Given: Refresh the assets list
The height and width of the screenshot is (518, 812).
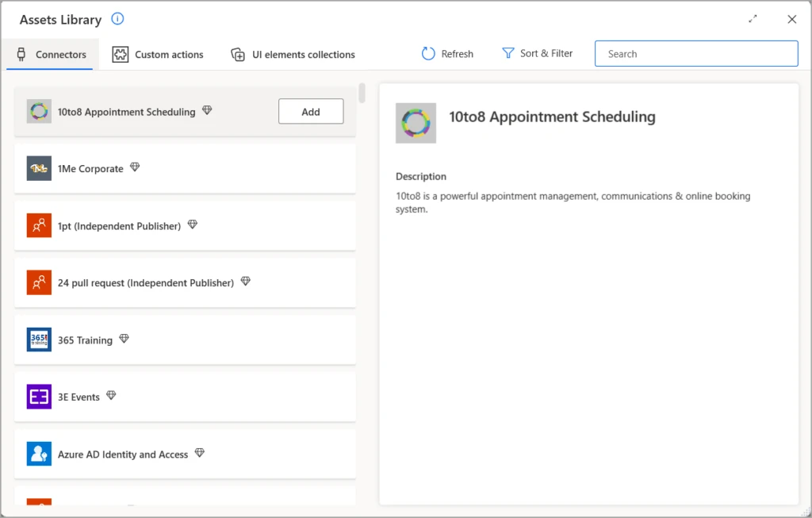Looking at the screenshot, I should [x=447, y=54].
